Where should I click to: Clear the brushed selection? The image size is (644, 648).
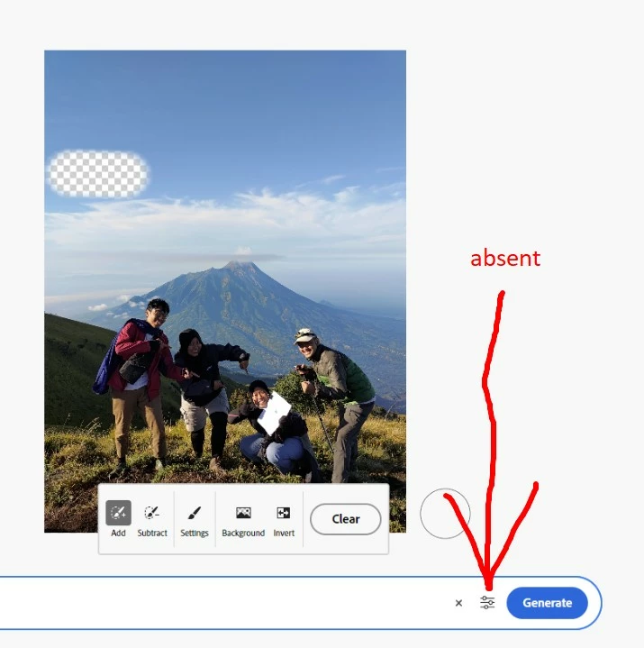pos(345,518)
